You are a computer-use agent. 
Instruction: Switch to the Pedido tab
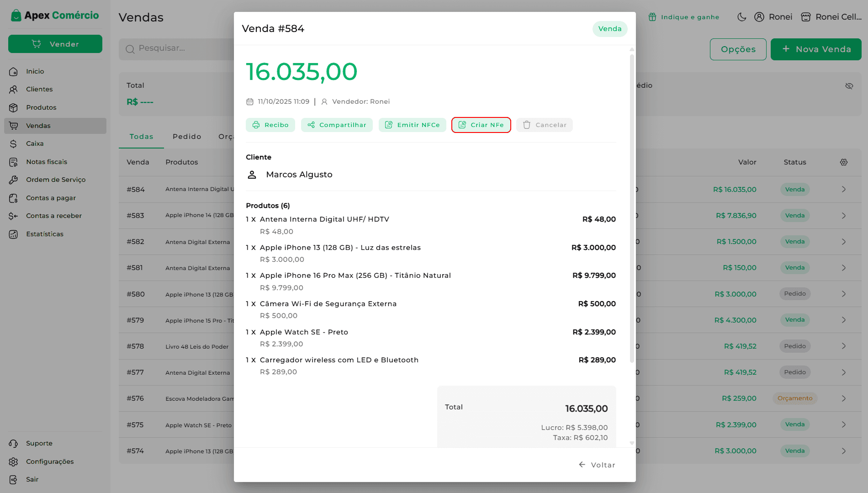click(187, 137)
